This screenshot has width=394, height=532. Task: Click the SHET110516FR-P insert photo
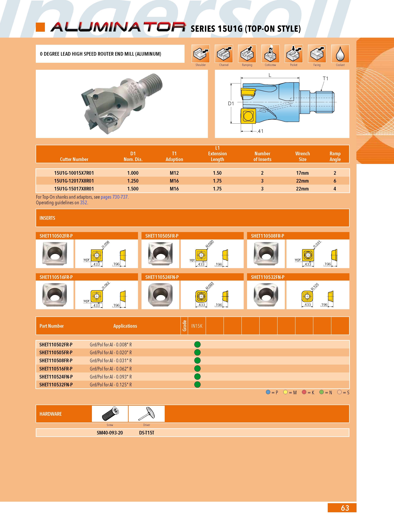click(x=55, y=295)
